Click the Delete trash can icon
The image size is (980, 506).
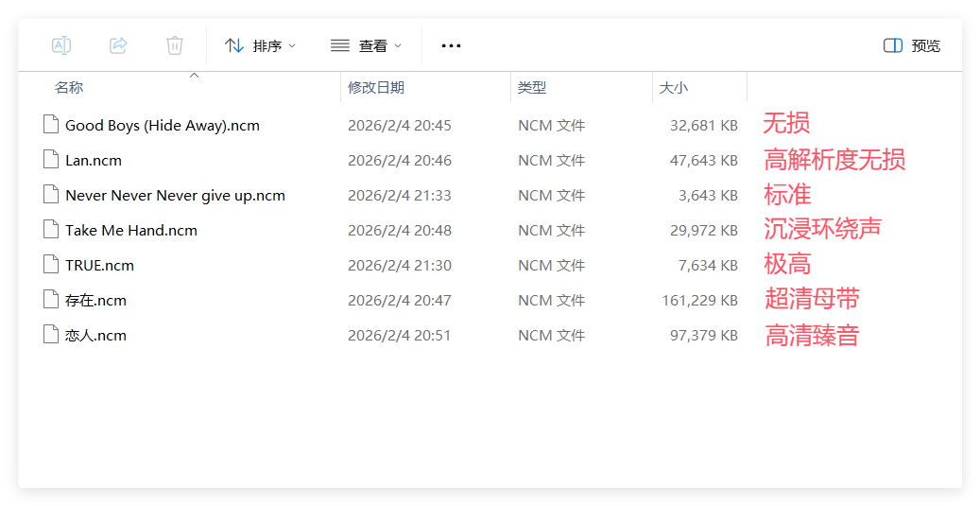[x=175, y=45]
